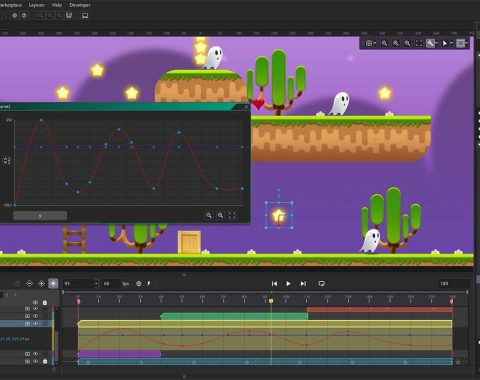
Task: Click the first diamond keyframe icon
Action: tap(29, 284)
